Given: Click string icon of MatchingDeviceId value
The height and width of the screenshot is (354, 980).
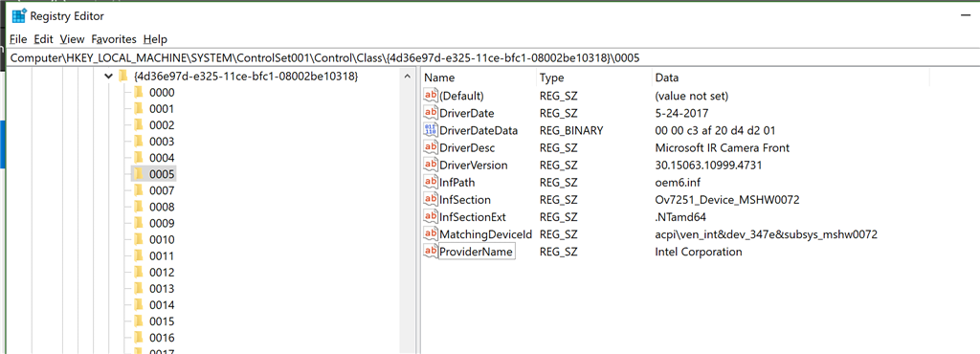Looking at the screenshot, I should (431, 234).
